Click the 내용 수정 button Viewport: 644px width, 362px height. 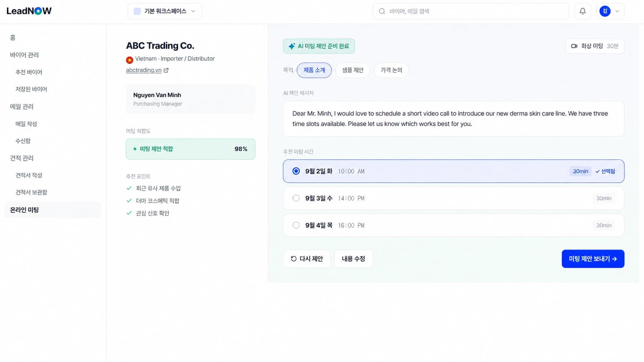point(353,259)
